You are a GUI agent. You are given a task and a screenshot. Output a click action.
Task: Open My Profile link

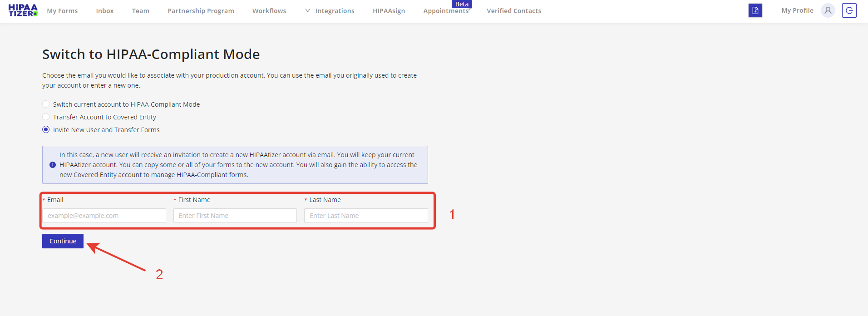(797, 10)
